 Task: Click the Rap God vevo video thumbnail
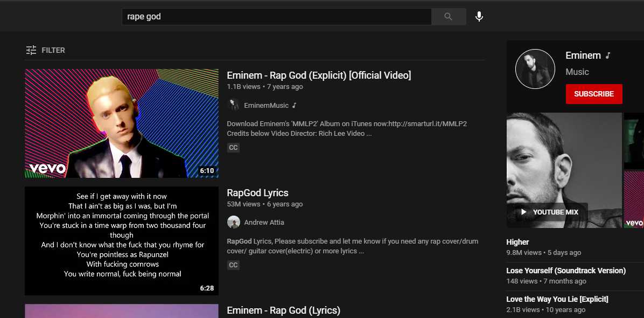click(x=122, y=123)
